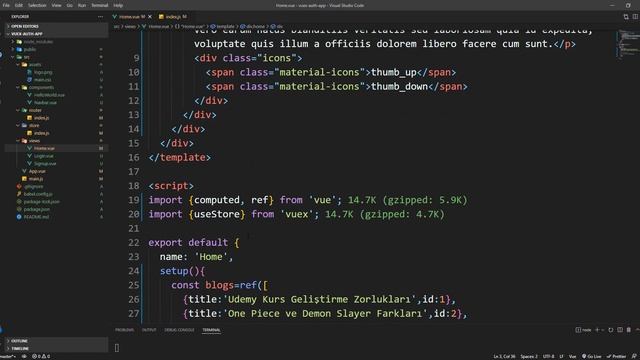Click the HelloWorld.vue Vue file icon
The image size is (640, 360).
(29, 95)
